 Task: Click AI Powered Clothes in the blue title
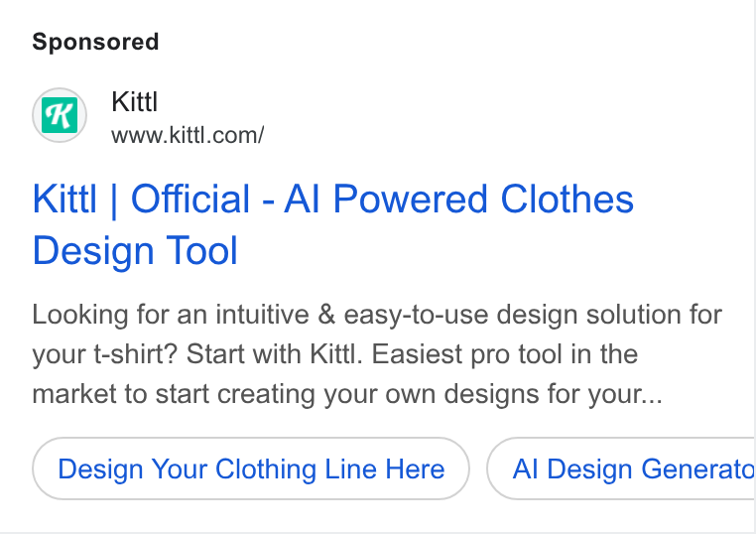(459, 199)
